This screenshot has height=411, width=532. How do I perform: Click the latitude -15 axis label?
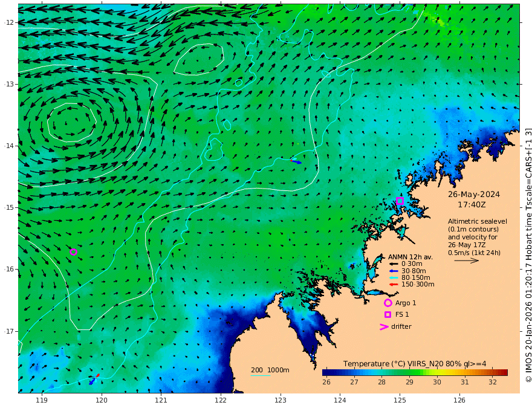(9, 207)
